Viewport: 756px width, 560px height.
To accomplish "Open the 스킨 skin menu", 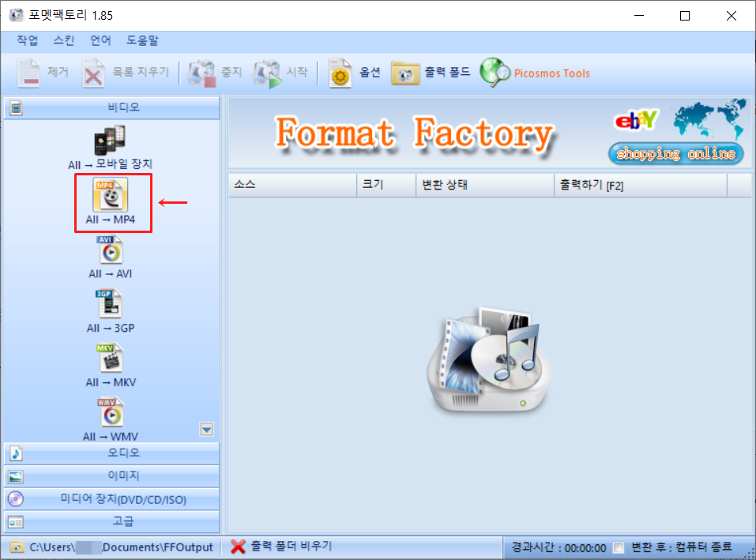I will click(64, 40).
